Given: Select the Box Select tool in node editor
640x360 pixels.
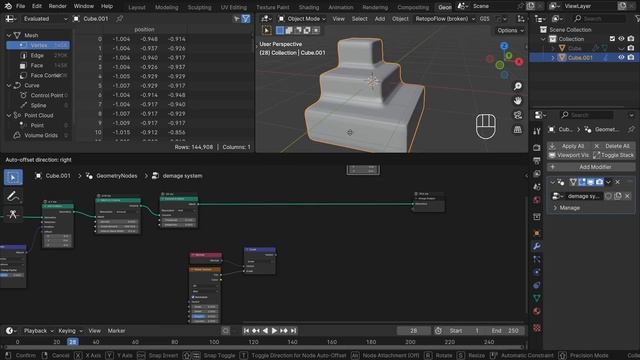Looking at the screenshot, I should point(13,178).
